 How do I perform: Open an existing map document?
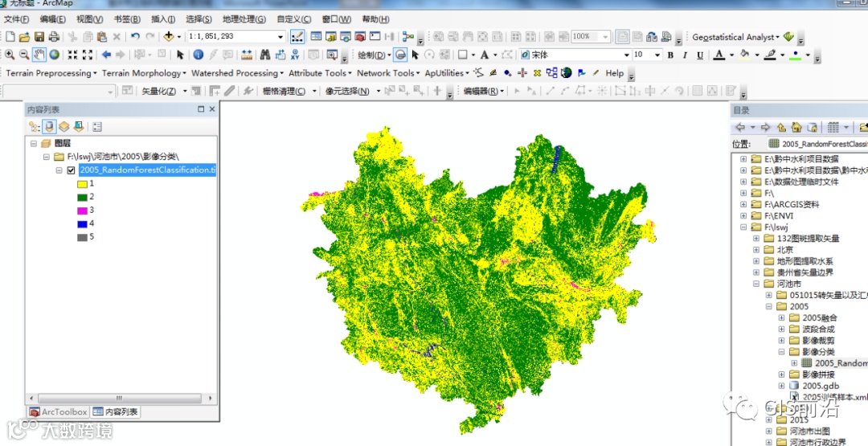click(x=24, y=37)
